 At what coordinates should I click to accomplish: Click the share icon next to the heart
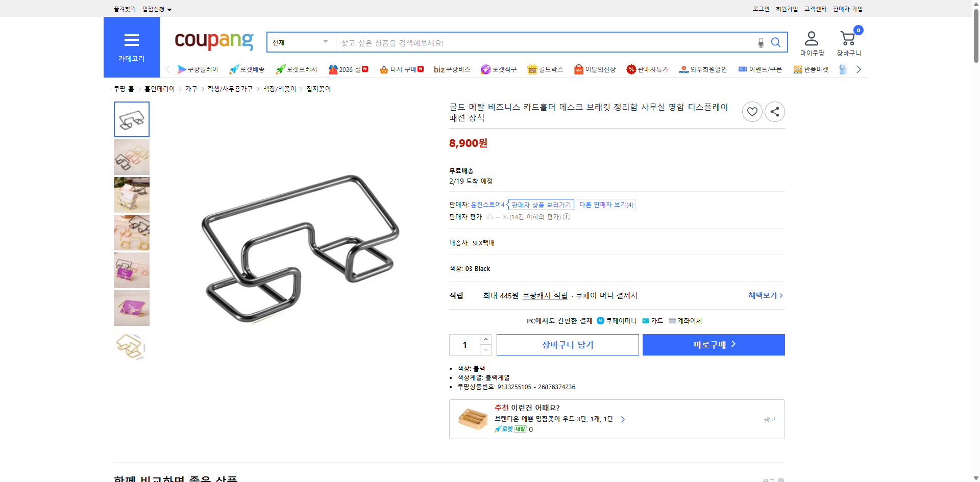774,111
